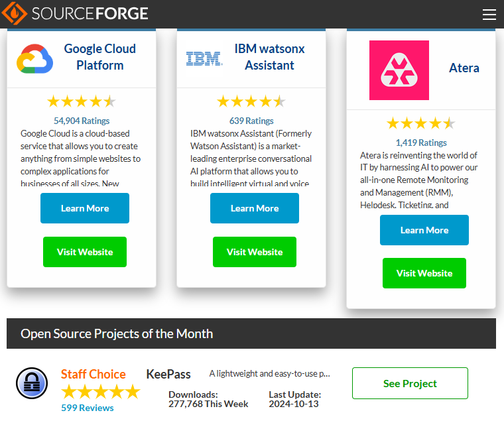The image size is (504, 421).
Task: Visit Website for IBM watsonx Assistant
Action: (255, 252)
